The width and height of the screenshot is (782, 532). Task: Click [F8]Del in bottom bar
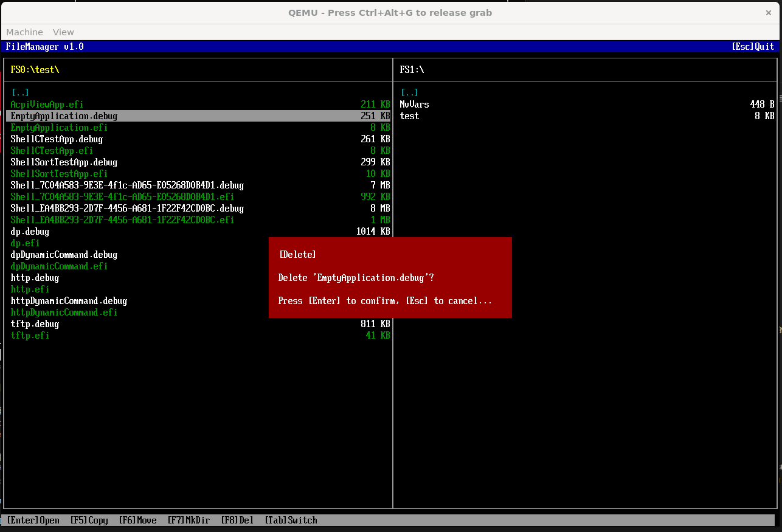coord(237,520)
